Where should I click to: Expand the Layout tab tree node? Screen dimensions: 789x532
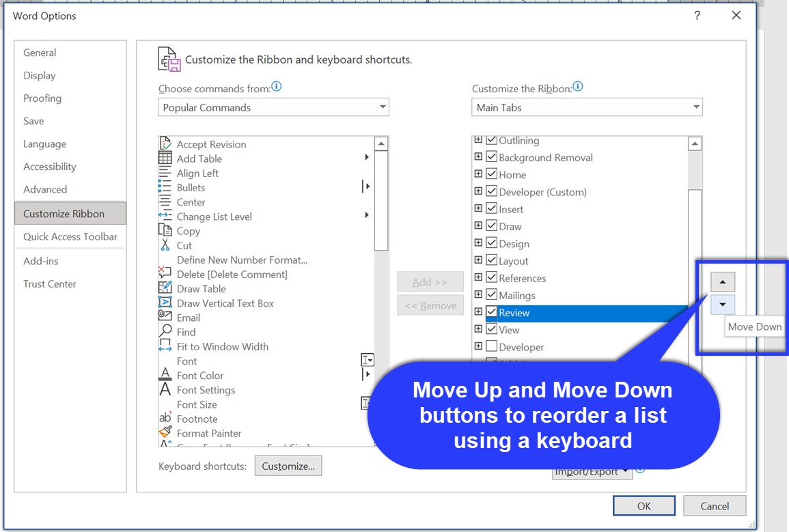[478, 260]
